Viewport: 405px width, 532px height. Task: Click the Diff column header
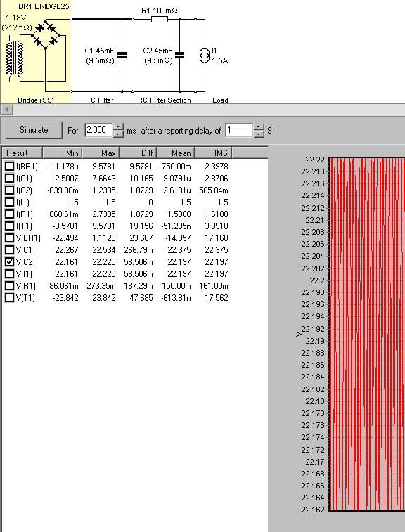(139, 153)
